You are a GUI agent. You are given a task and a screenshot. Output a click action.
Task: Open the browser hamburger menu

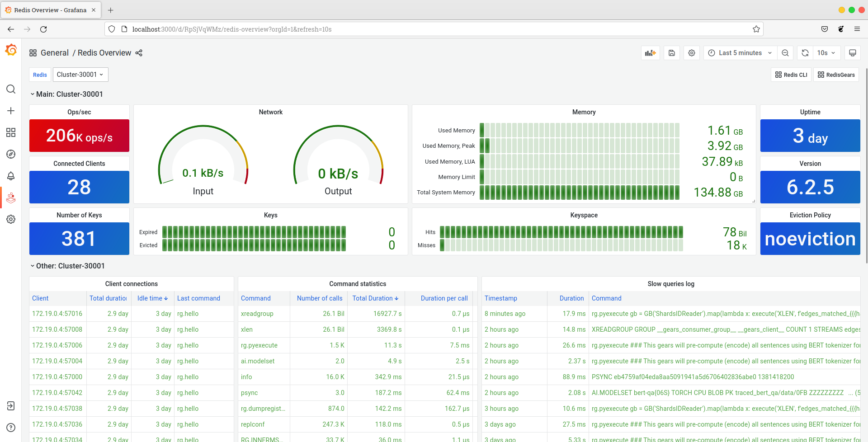(857, 29)
